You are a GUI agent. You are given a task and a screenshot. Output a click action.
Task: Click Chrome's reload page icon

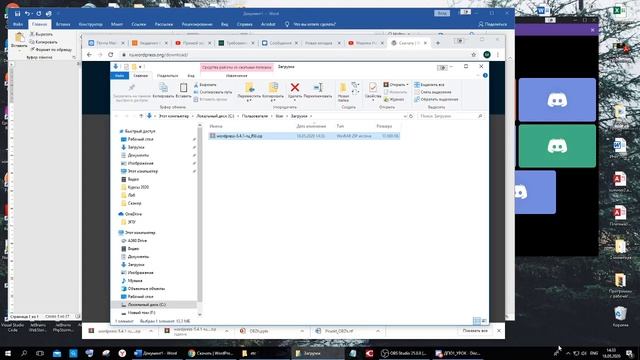(x=111, y=54)
